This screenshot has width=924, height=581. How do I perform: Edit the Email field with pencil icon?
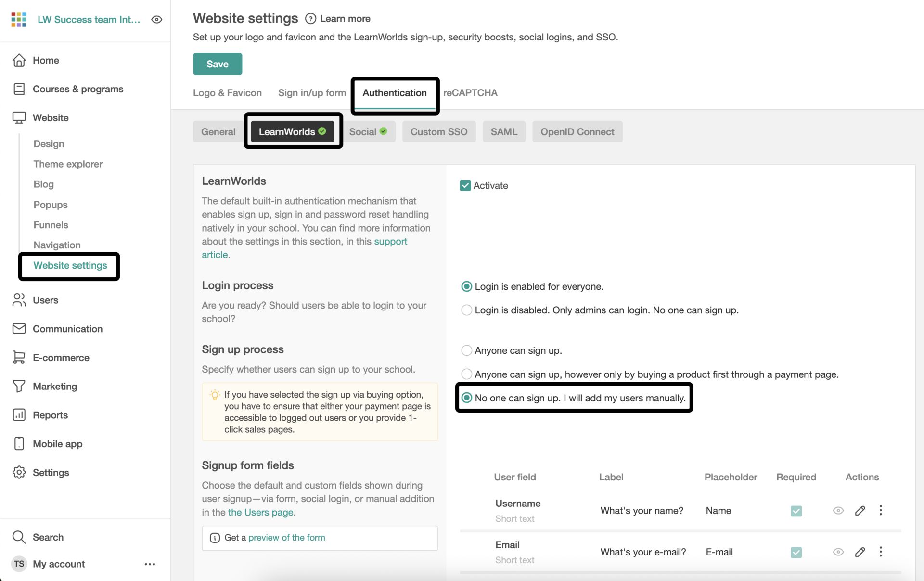[860, 552]
